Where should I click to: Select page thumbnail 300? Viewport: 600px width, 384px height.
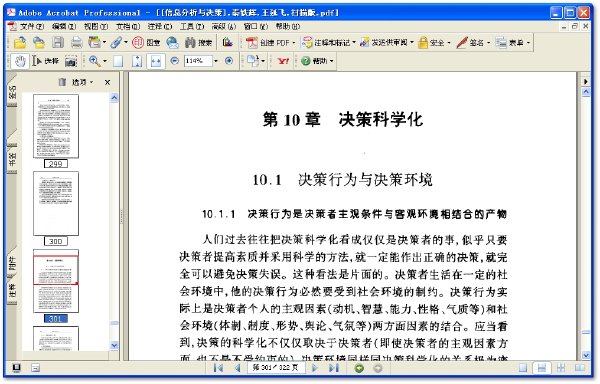coord(56,203)
